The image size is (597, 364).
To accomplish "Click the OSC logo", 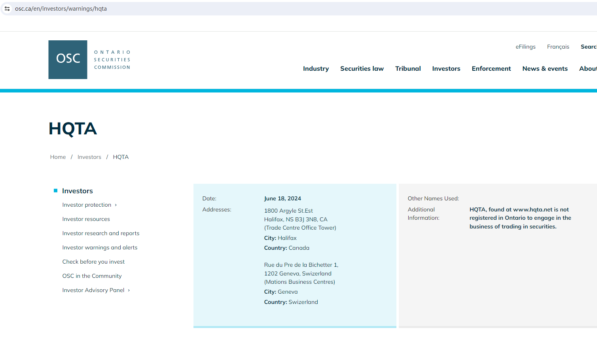I will (68, 60).
